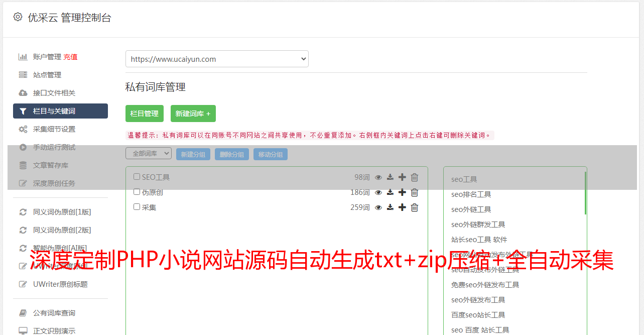Select keyword seo外链发布工具

(x=478, y=300)
